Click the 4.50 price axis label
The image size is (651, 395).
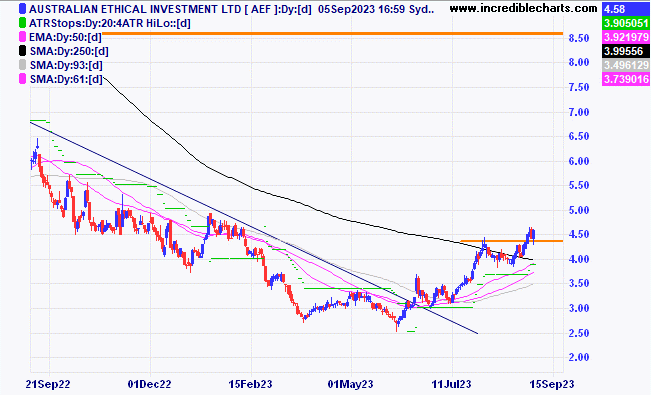pos(578,234)
